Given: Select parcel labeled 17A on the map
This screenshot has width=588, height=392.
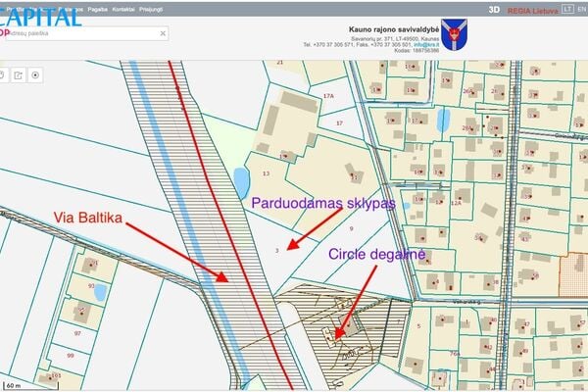Looking at the screenshot, I should [328, 96].
